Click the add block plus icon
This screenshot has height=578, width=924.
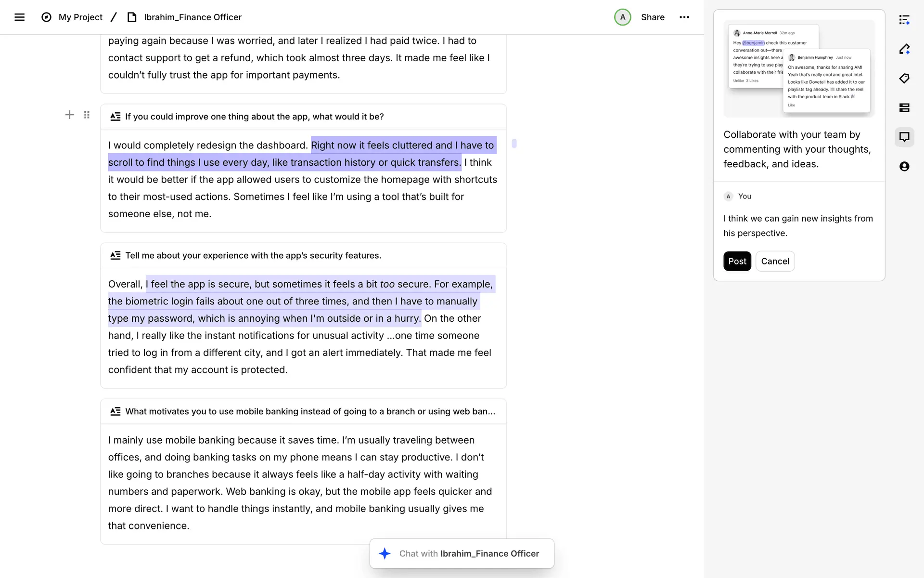pos(69,115)
